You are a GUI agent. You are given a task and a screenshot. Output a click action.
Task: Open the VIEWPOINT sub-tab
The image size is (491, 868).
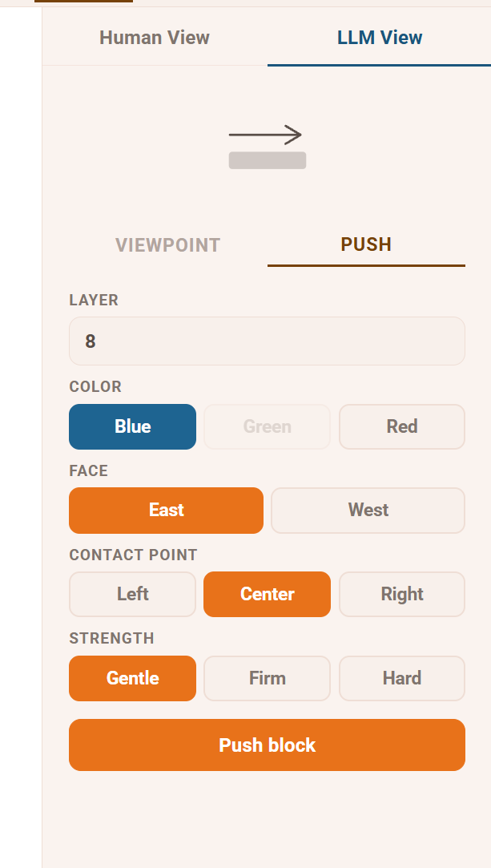[168, 244]
